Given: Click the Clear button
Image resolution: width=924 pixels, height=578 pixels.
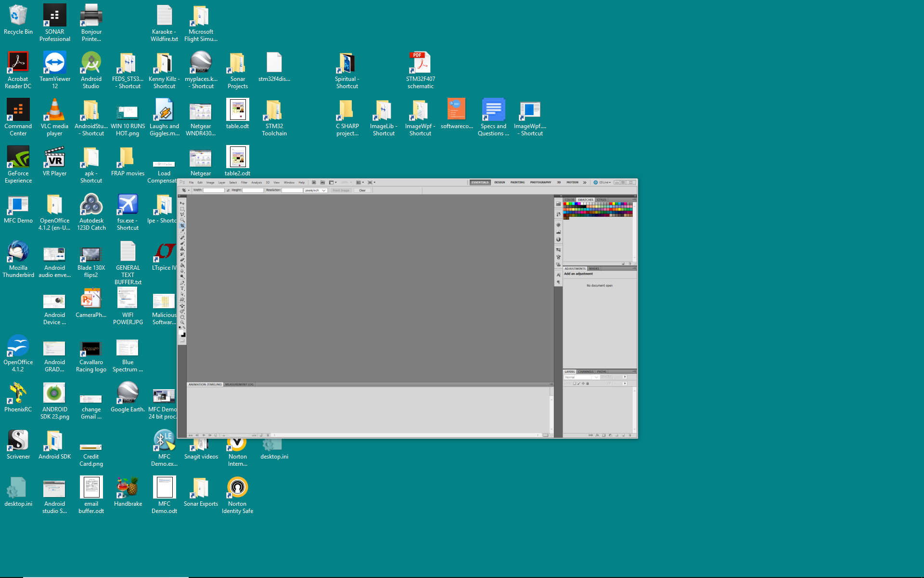Looking at the screenshot, I should pyautogui.click(x=362, y=190).
